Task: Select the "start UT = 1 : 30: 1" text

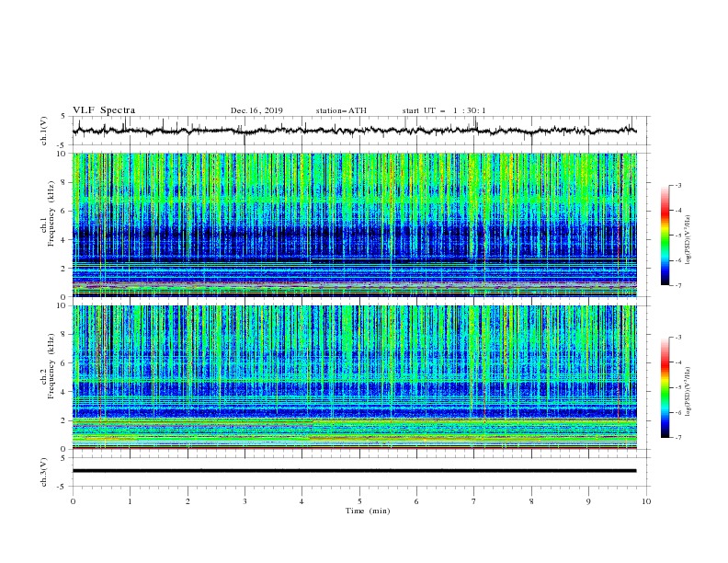Action: (x=443, y=110)
